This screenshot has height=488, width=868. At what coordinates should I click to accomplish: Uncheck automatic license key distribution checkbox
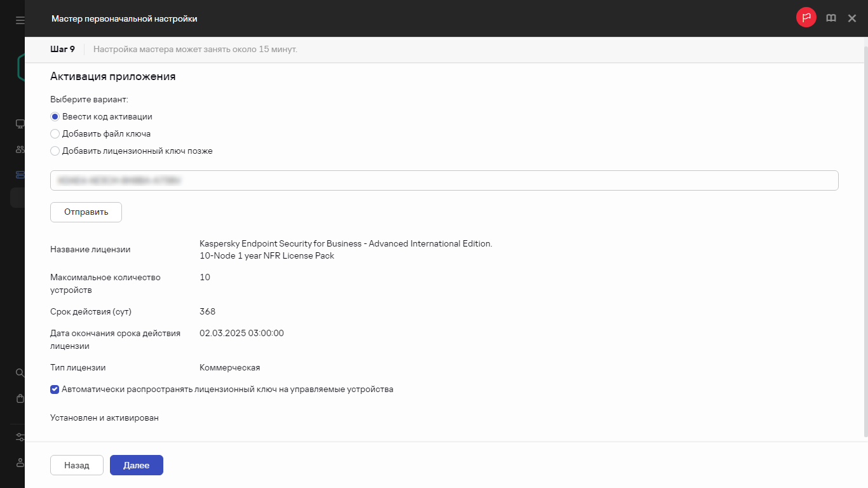[55, 390]
